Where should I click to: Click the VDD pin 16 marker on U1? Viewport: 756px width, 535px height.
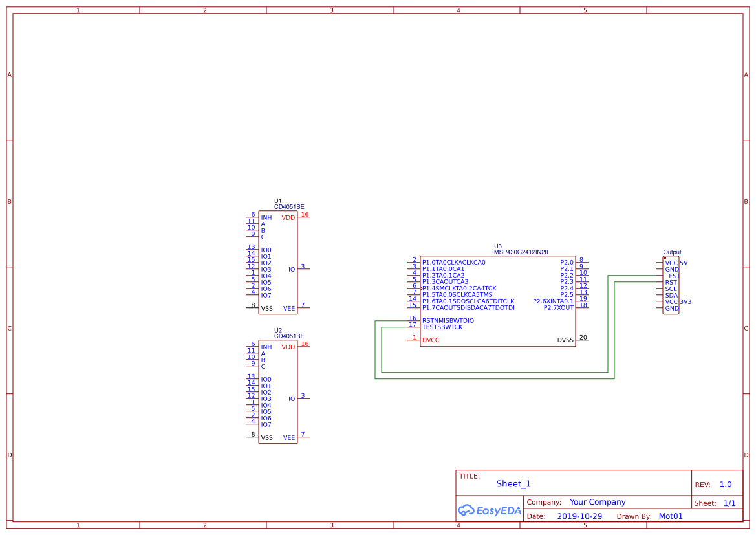pyautogui.click(x=304, y=215)
